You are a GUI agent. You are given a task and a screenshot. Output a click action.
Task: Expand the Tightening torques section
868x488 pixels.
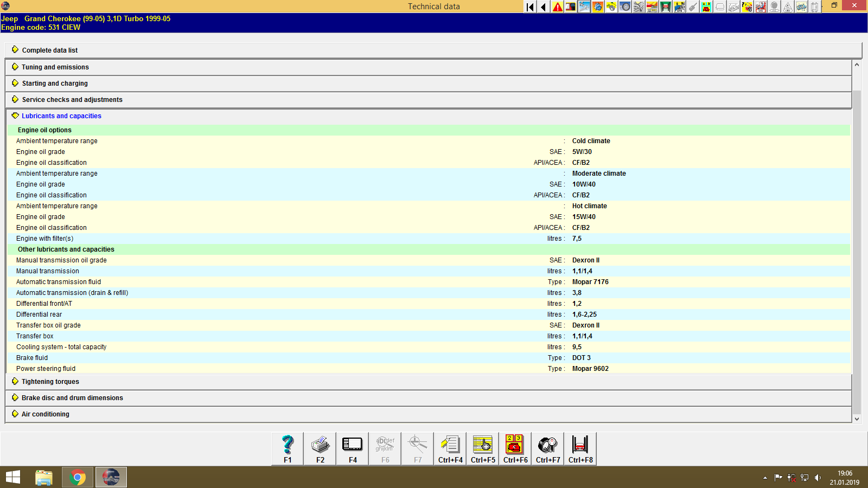tap(49, 381)
